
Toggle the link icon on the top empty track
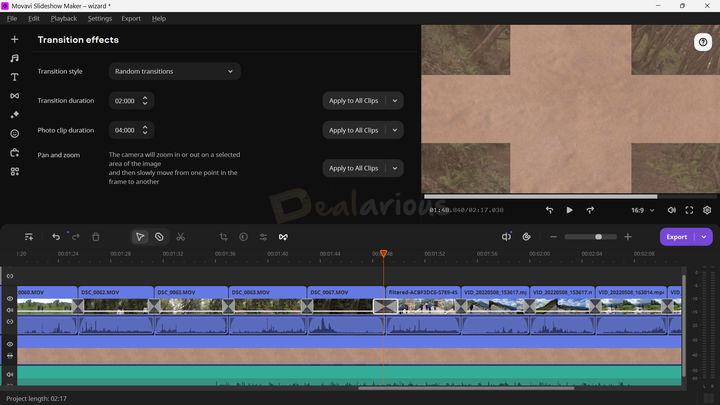click(10, 276)
